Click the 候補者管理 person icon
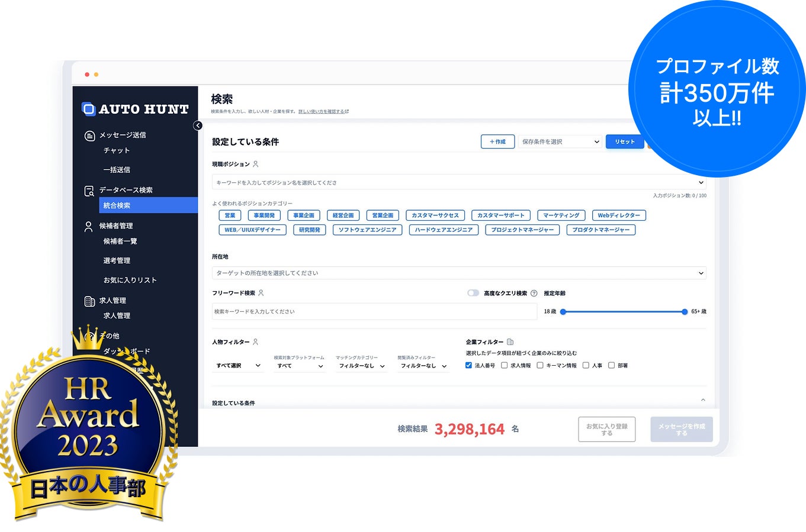The image size is (806, 532). [x=89, y=227]
